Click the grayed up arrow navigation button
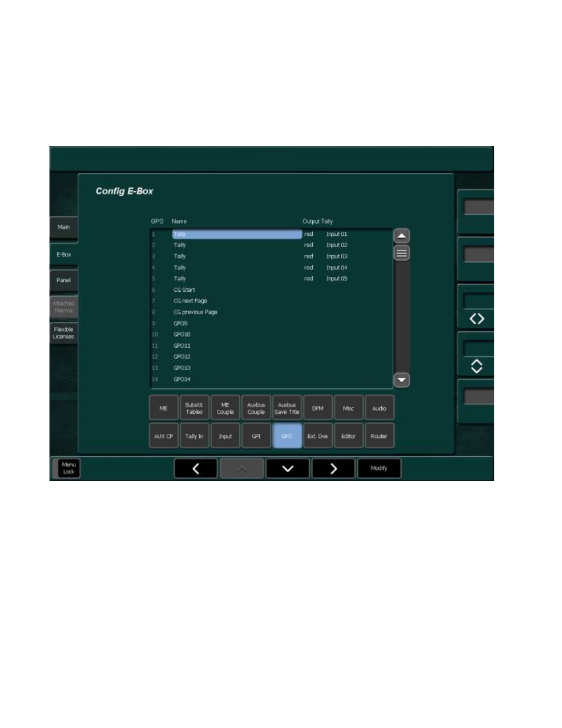The width and height of the screenshot is (562, 728). pyautogui.click(x=242, y=469)
